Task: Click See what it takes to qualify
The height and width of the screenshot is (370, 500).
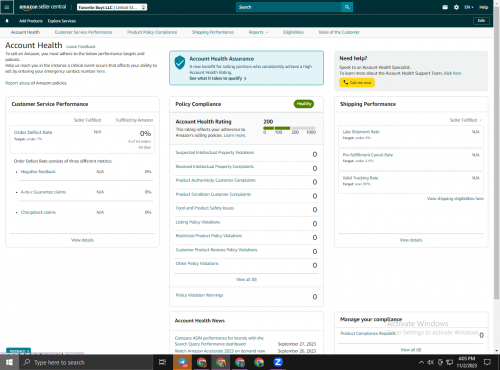Action: (218, 78)
